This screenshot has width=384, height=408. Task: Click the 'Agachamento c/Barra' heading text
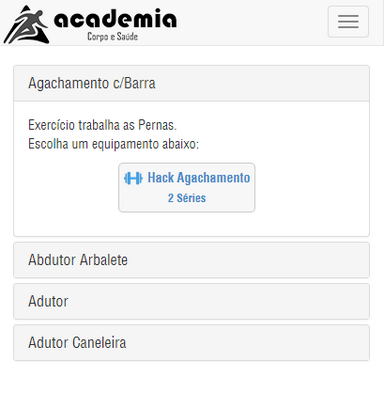pyautogui.click(x=92, y=83)
